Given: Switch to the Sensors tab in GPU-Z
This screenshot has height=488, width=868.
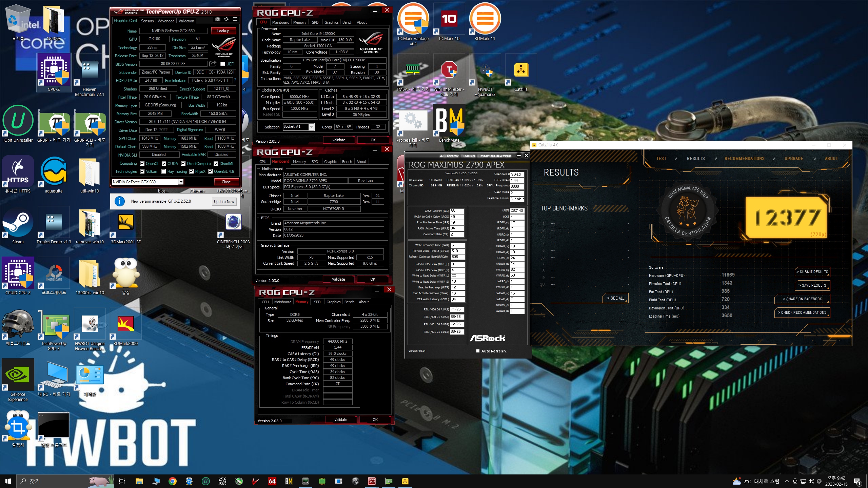Looking at the screenshot, I should (147, 21).
